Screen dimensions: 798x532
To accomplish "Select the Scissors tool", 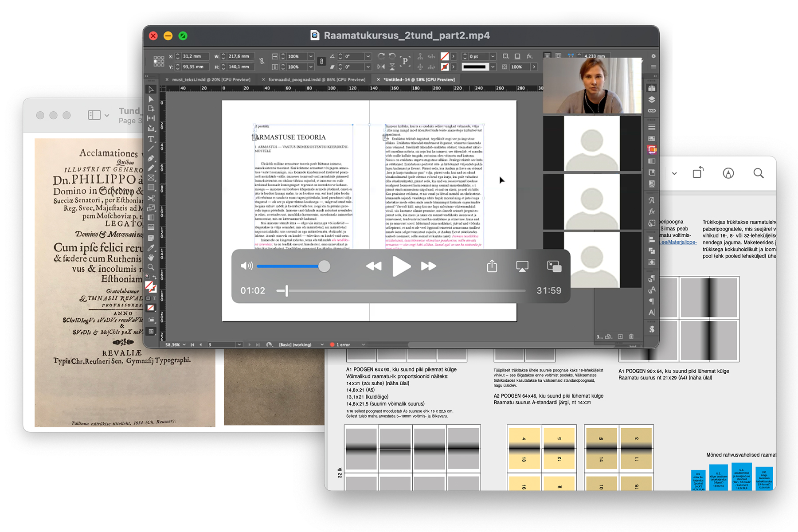I will [151, 198].
